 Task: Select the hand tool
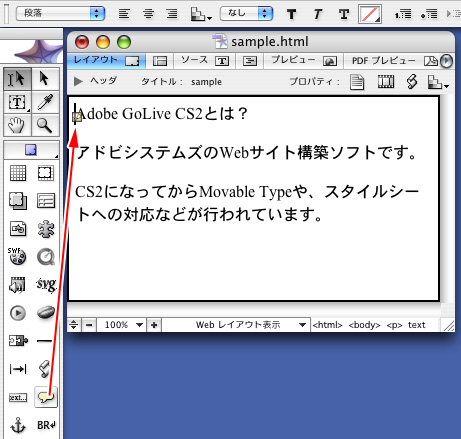[x=17, y=125]
